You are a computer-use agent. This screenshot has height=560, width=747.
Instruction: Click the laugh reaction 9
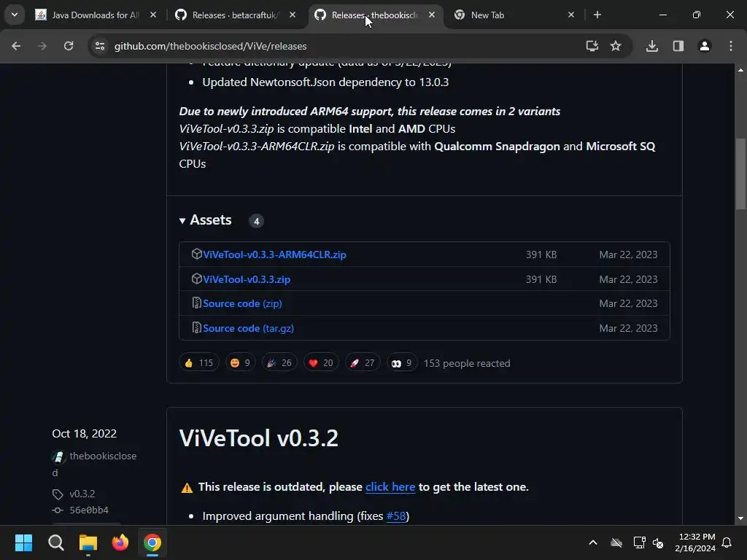(240, 363)
